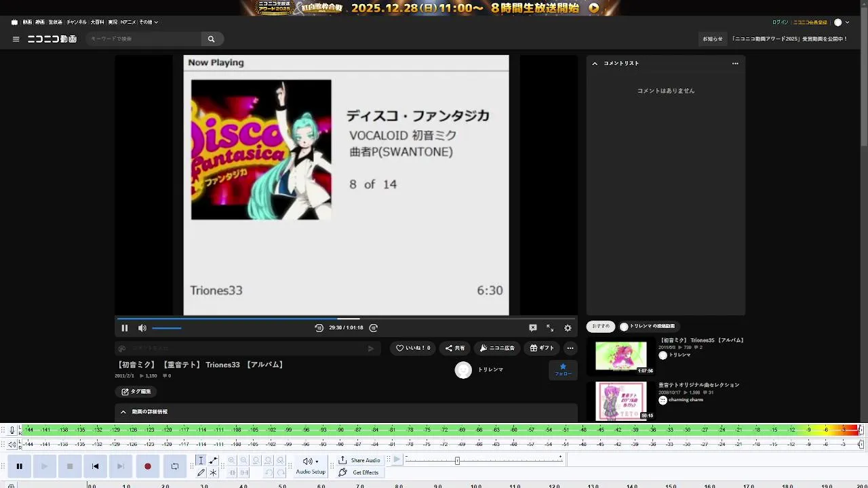Open the Nアニメ menu item
This screenshot has height=488, width=868.
tap(127, 22)
